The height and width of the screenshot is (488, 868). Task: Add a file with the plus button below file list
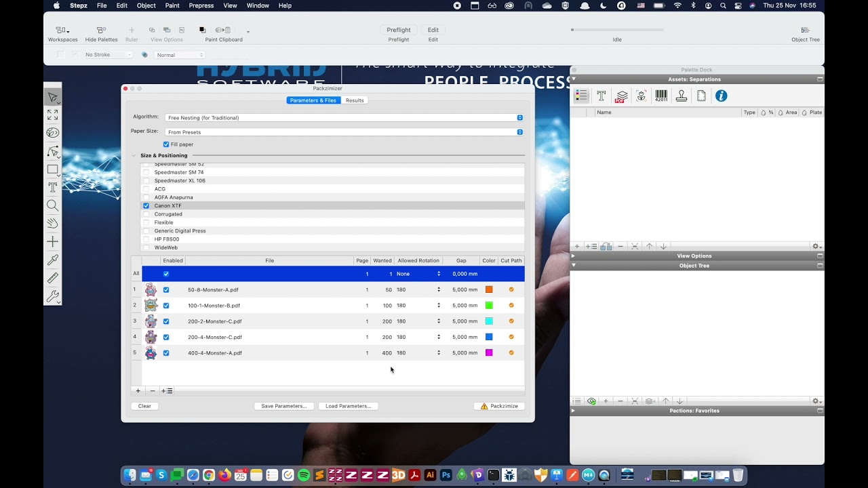click(138, 391)
